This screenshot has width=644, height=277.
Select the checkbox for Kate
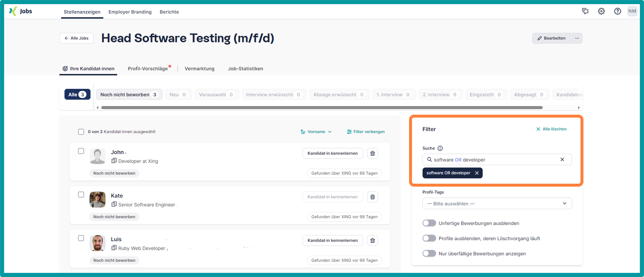point(81,195)
